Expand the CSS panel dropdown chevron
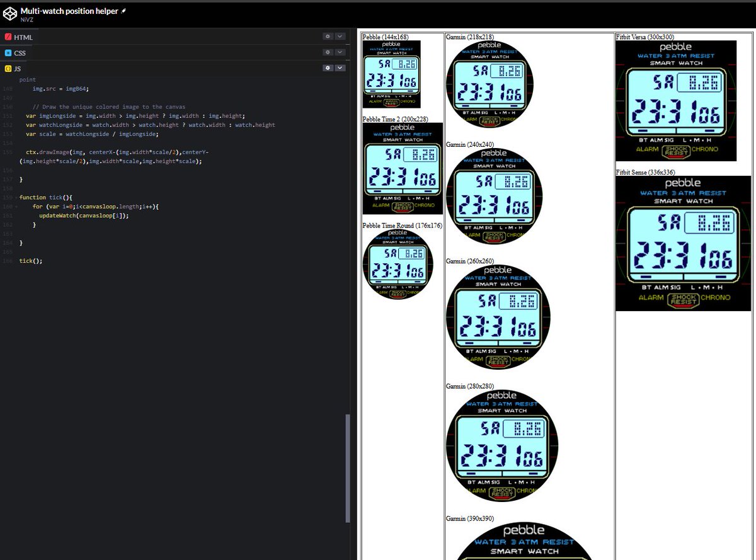The height and width of the screenshot is (560, 756). 340,52
